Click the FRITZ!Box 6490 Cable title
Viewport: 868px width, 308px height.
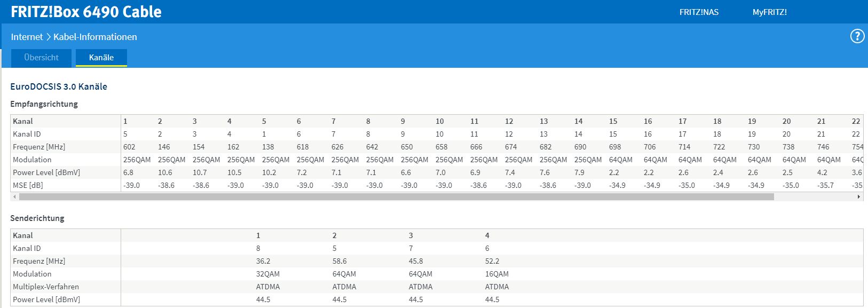click(x=86, y=12)
